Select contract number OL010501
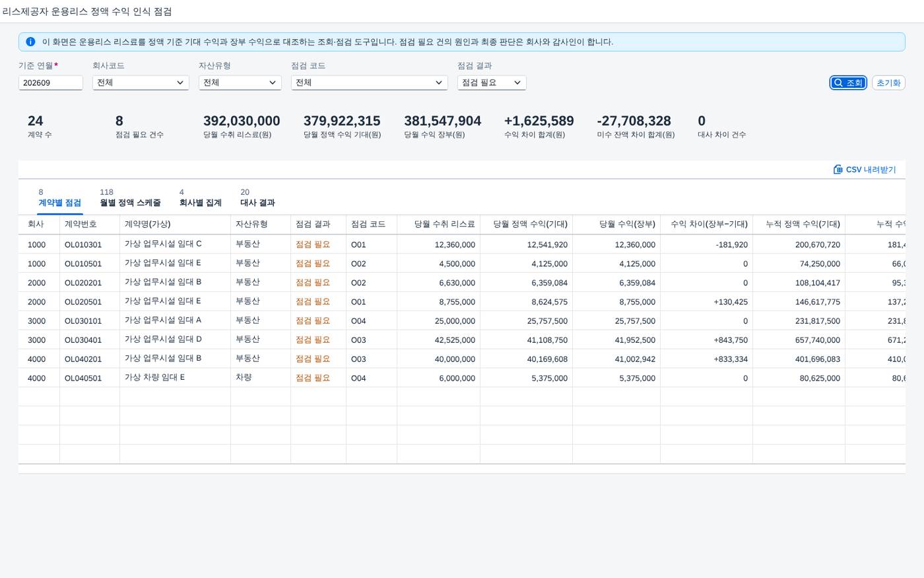This screenshot has width=924, height=578. (x=83, y=264)
